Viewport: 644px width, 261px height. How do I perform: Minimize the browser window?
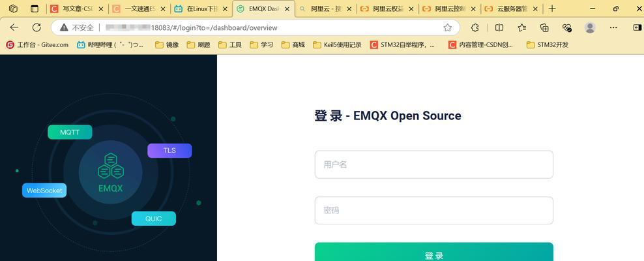tap(593, 8)
